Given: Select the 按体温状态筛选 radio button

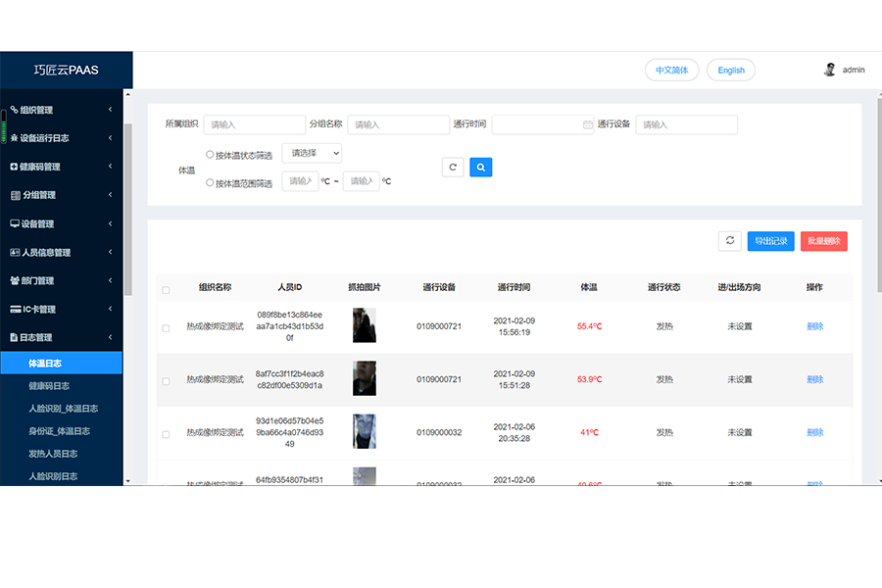Looking at the screenshot, I should coord(210,154).
